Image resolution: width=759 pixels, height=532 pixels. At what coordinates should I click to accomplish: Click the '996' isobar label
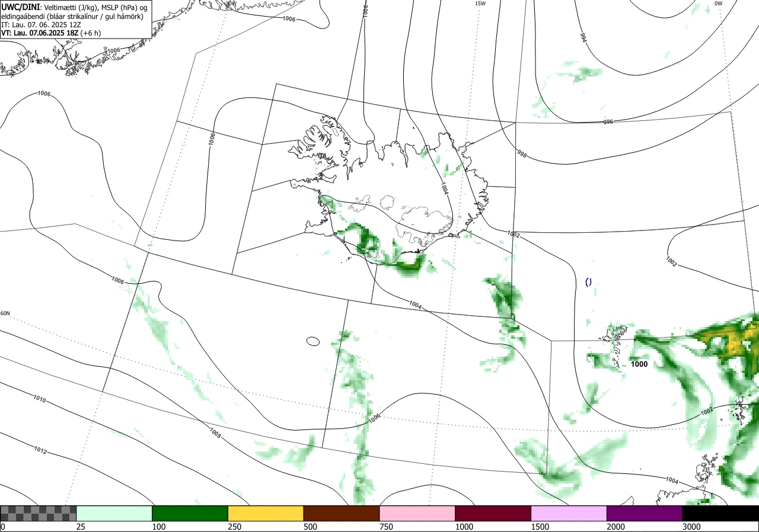coord(608,121)
